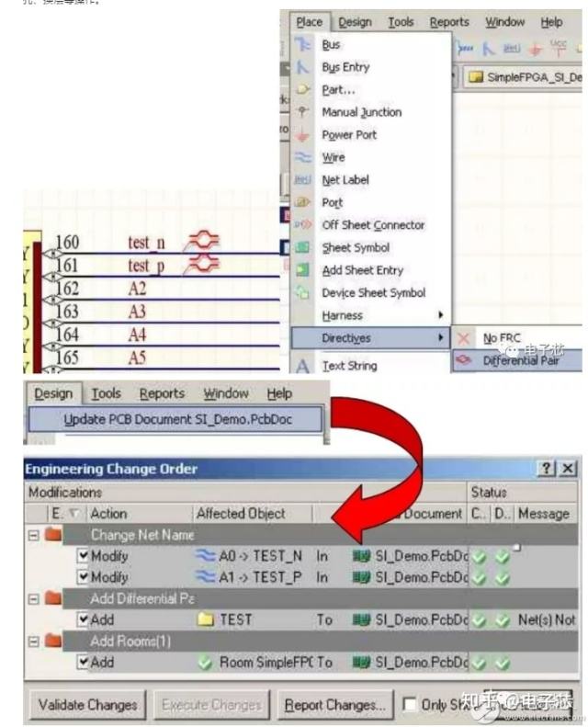588x727 pixels.
Task: Close the Engineering Change Order dialog
Action: 568,469
